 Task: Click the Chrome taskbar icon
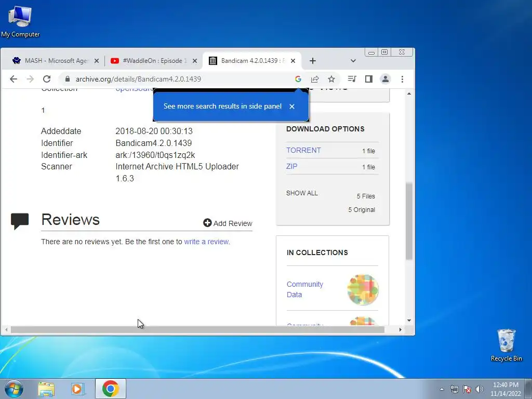[x=111, y=389]
